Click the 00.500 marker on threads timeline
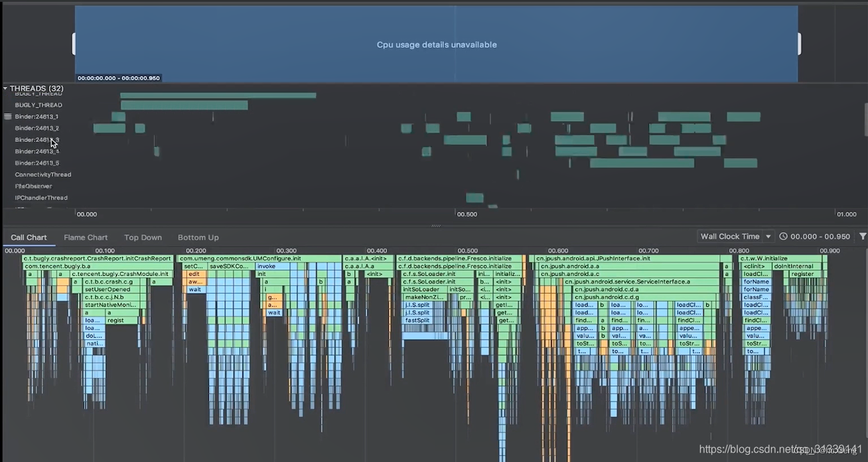Image resolution: width=868 pixels, height=462 pixels. (x=467, y=214)
